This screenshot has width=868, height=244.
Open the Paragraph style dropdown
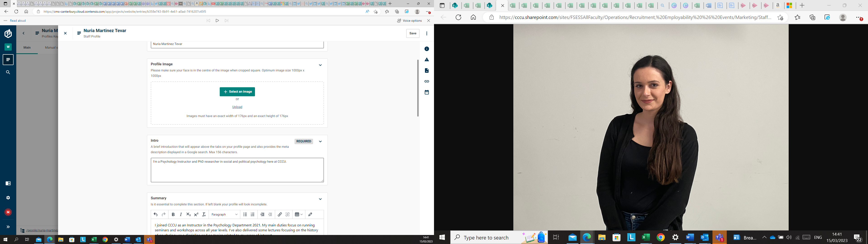(x=224, y=214)
